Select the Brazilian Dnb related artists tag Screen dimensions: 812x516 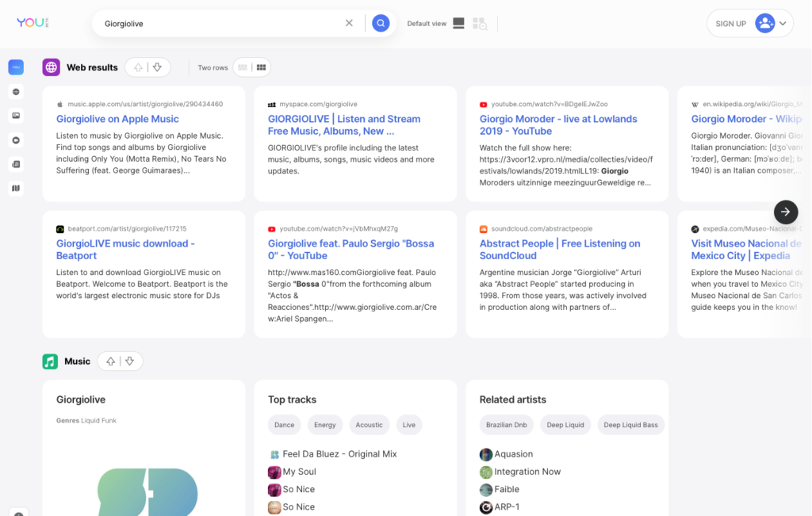[x=507, y=425]
